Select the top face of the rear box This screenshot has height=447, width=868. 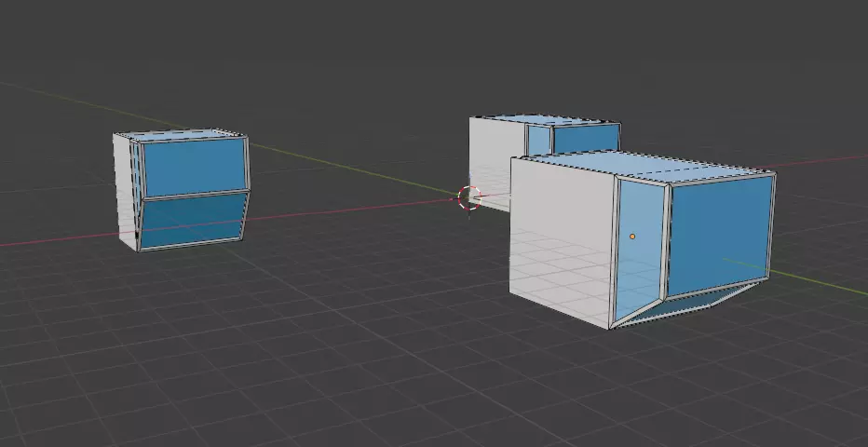click(x=545, y=120)
